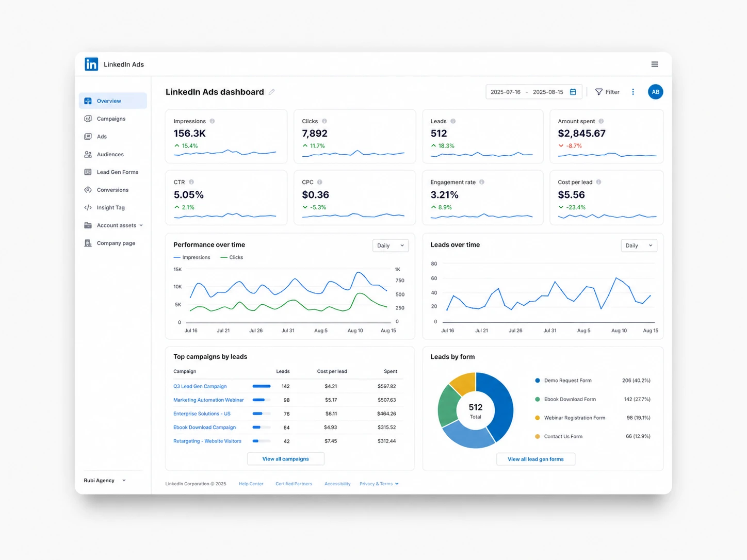Click the funnel Filter icon
The image size is (747, 560).
tap(599, 92)
